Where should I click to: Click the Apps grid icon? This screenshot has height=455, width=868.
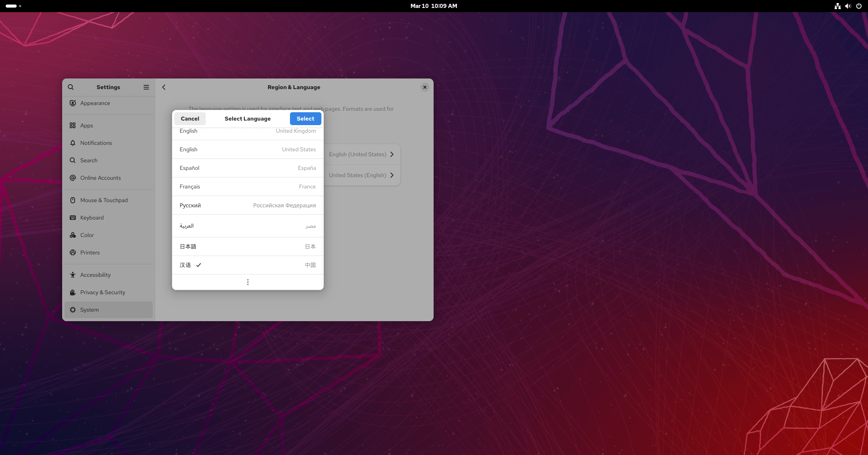click(73, 125)
